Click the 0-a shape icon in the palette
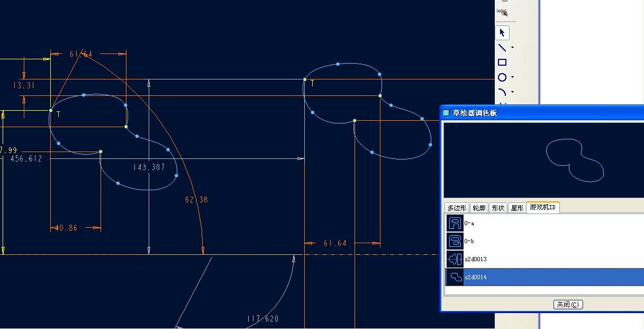 point(454,223)
